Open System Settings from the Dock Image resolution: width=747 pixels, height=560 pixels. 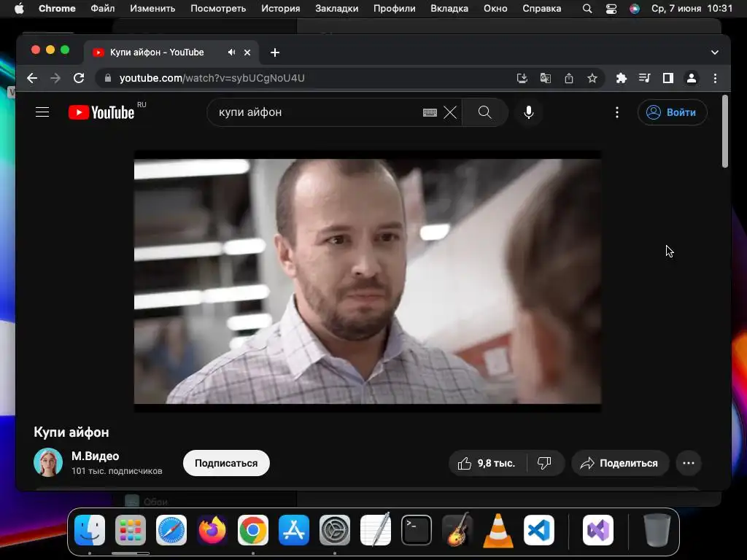click(335, 530)
